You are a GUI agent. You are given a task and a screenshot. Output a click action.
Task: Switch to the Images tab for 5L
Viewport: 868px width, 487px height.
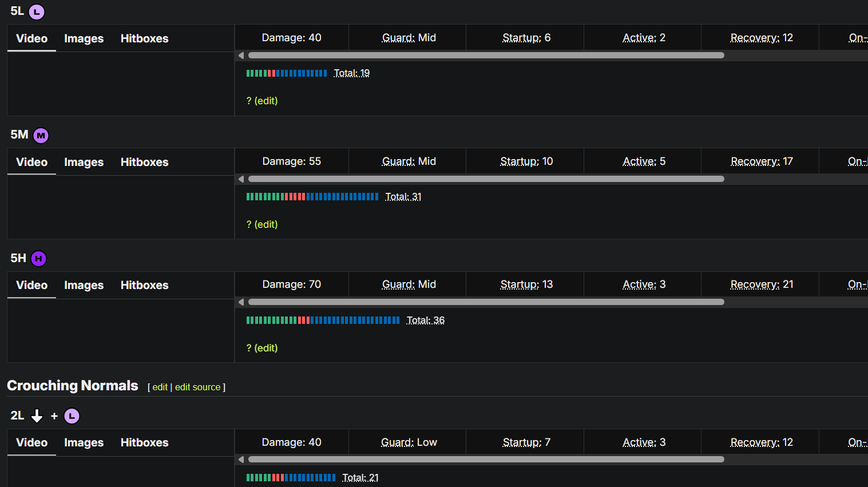click(84, 38)
